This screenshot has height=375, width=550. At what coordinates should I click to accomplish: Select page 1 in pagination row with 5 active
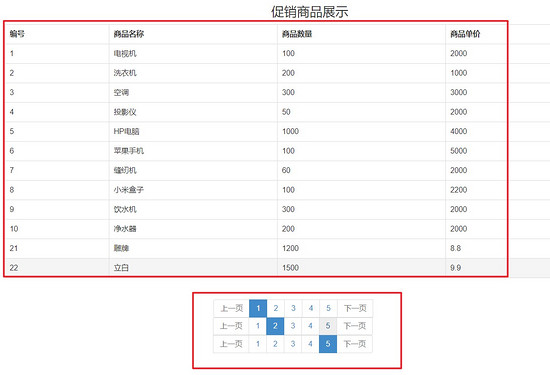pos(258,344)
